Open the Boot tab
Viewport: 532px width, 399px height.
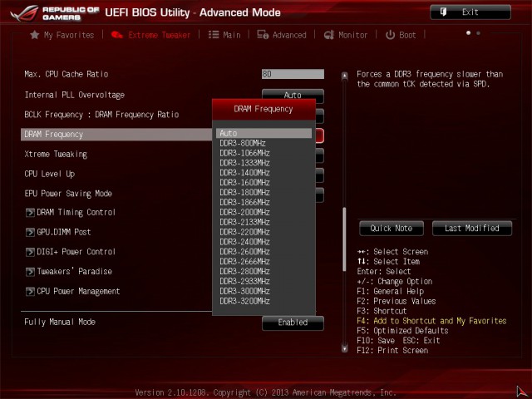click(x=401, y=35)
